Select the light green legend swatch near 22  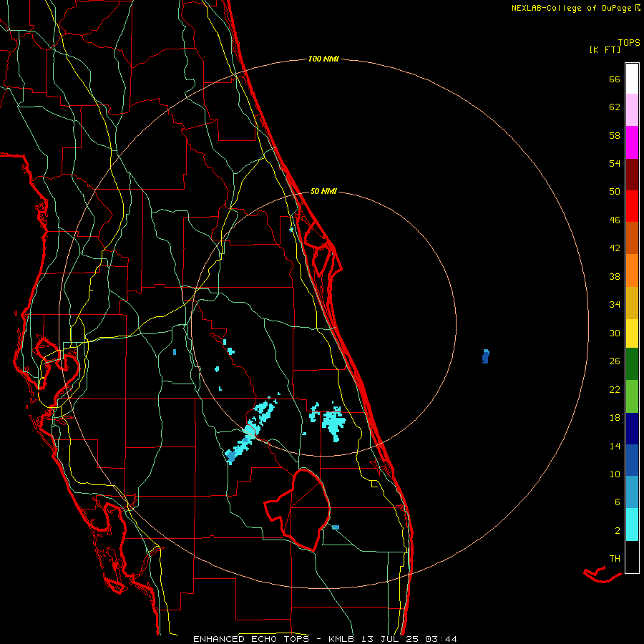click(632, 396)
